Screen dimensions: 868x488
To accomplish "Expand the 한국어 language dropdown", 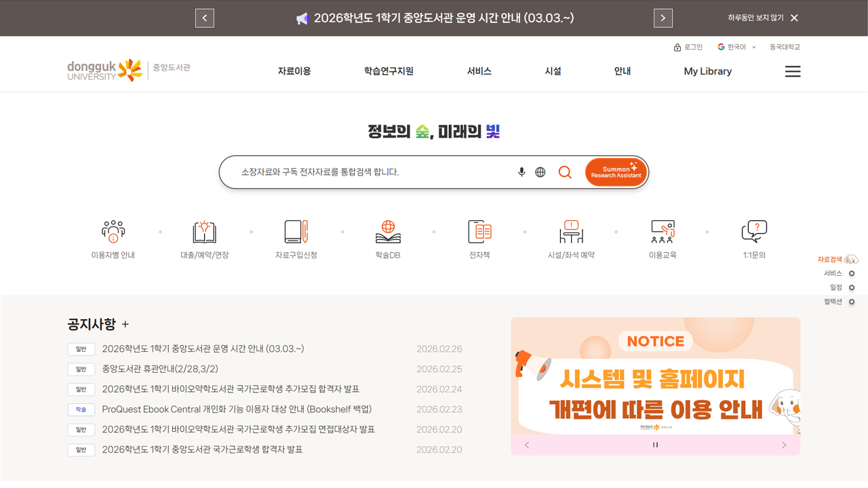I will pos(736,47).
